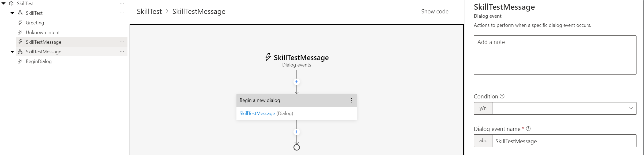The width and height of the screenshot is (644, 155).
Task: Click the SkillTest bot project icon
Action: coord(11,3)
